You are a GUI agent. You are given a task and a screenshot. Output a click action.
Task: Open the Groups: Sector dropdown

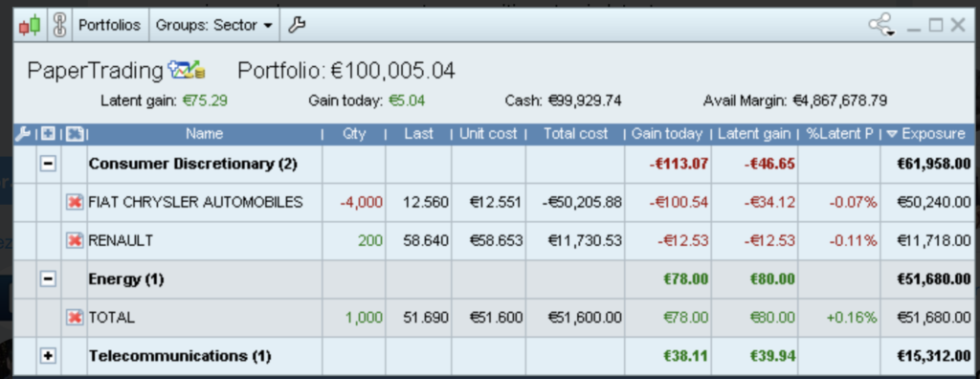[213, 25]
